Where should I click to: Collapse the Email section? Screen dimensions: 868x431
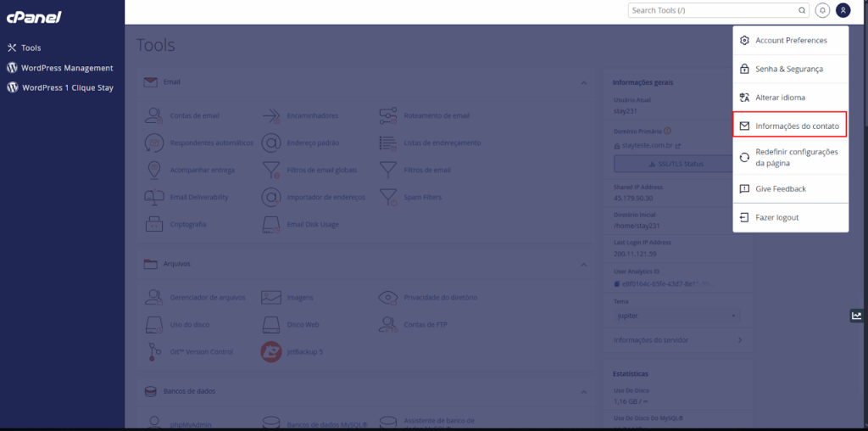tap(583, 82)
